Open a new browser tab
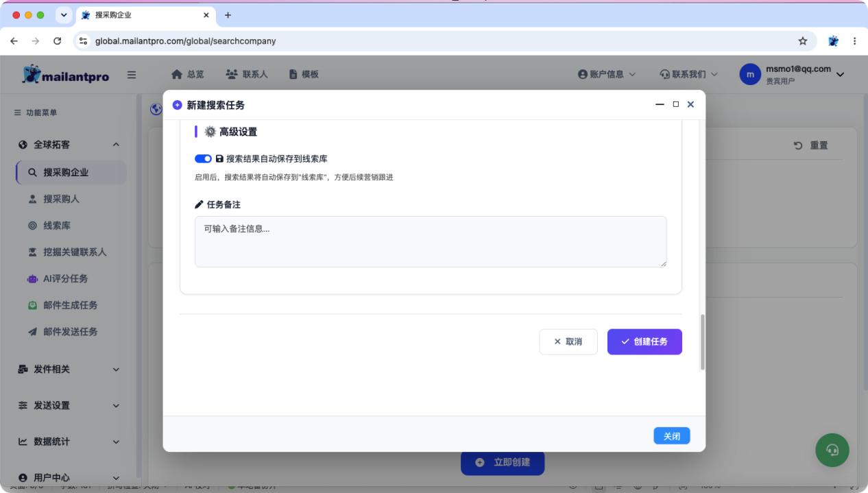868x493 pixels. pos(228,15)
